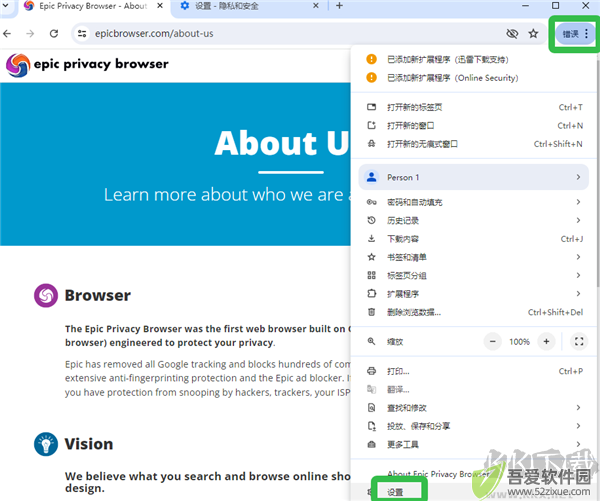Open 下载内容 downloads

click(x=473, y=239)
